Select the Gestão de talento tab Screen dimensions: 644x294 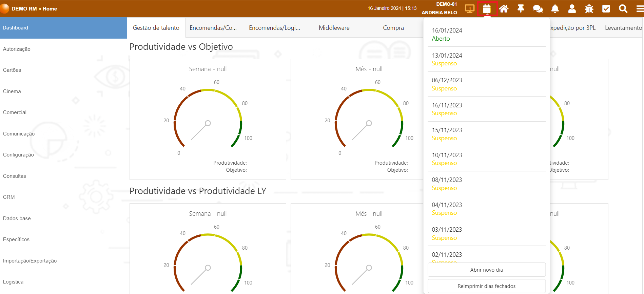156,28
